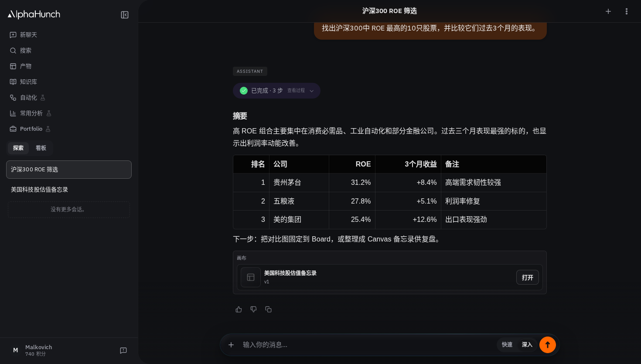Click the +8.4% return value

point(426,183)
